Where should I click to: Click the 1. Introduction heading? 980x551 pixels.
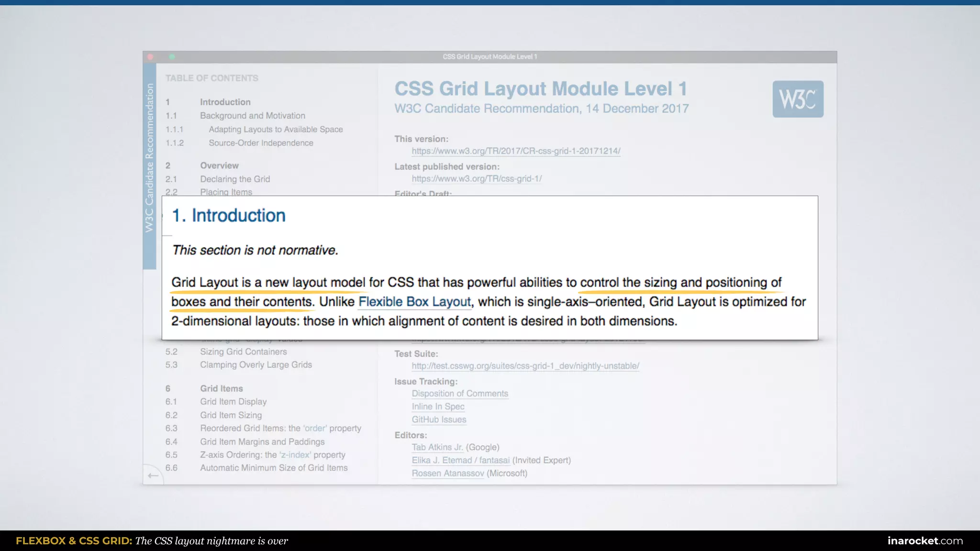[229, 216]
